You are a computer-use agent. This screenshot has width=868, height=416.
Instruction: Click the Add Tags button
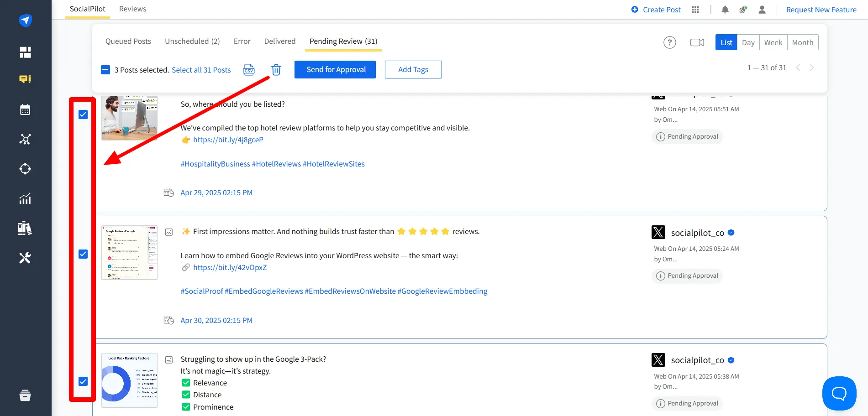[x=413, y=69]
